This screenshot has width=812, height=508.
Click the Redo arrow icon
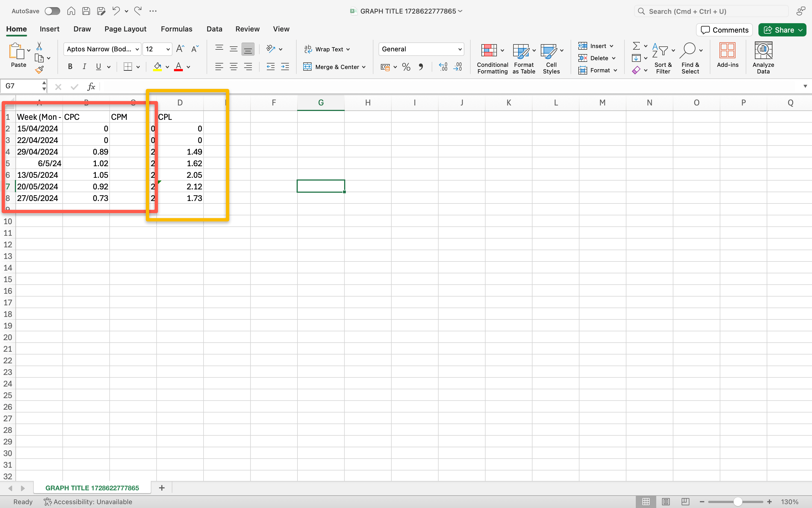click(138, 11)
